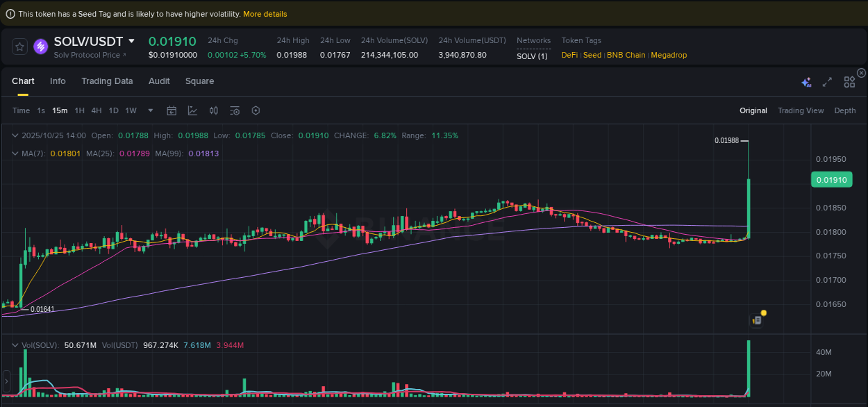The width and height of the screenshot is (868, 407).
Task: Open the indicator settings icon
Action: click(234, 110)
